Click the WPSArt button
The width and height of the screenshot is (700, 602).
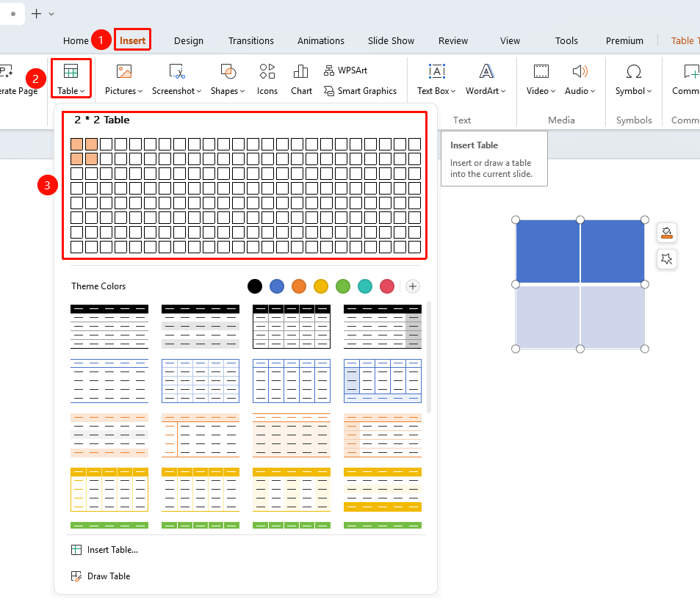(x=345, y=70)
